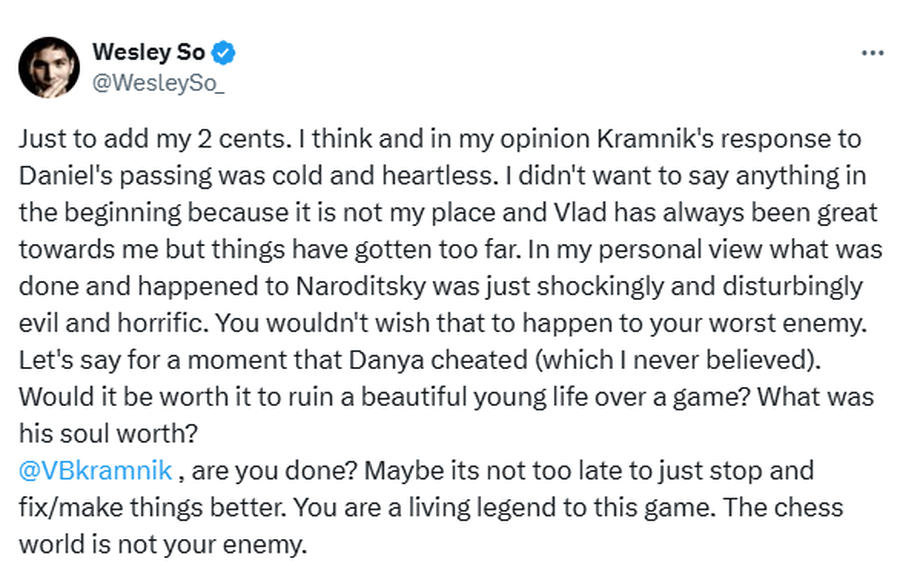Click the blue verified badge
Image resolution: width=900 pixels, height=587 pixels.
[x=226, y=52]
